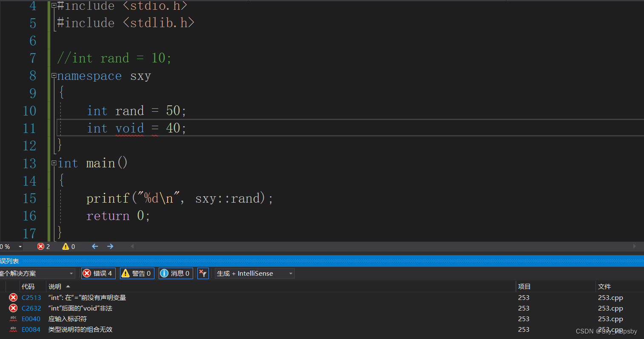Viewport: 644px width, 339px height.
Task: Open the 整个解决方案 scope dropdown
Action: pos(37,274)
